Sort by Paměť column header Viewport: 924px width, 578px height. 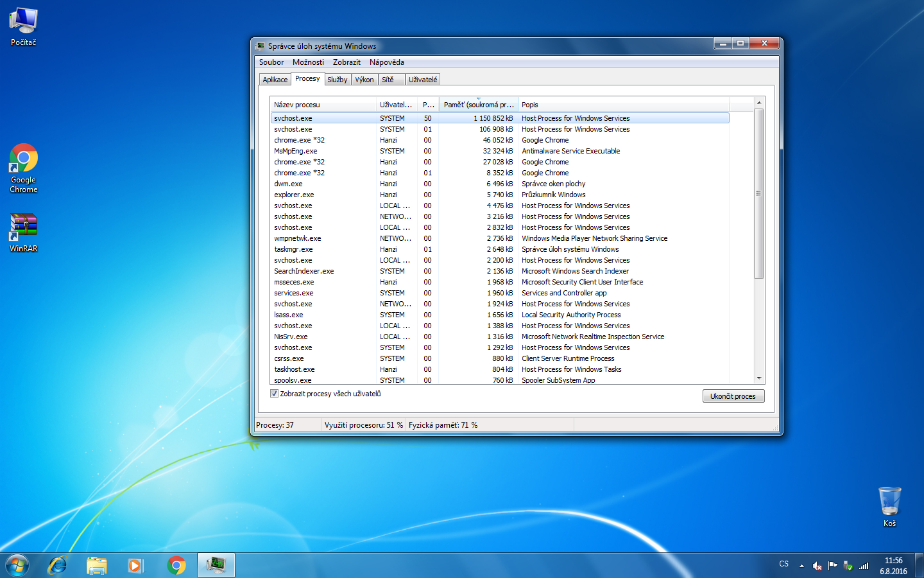[x=478, y=105]
